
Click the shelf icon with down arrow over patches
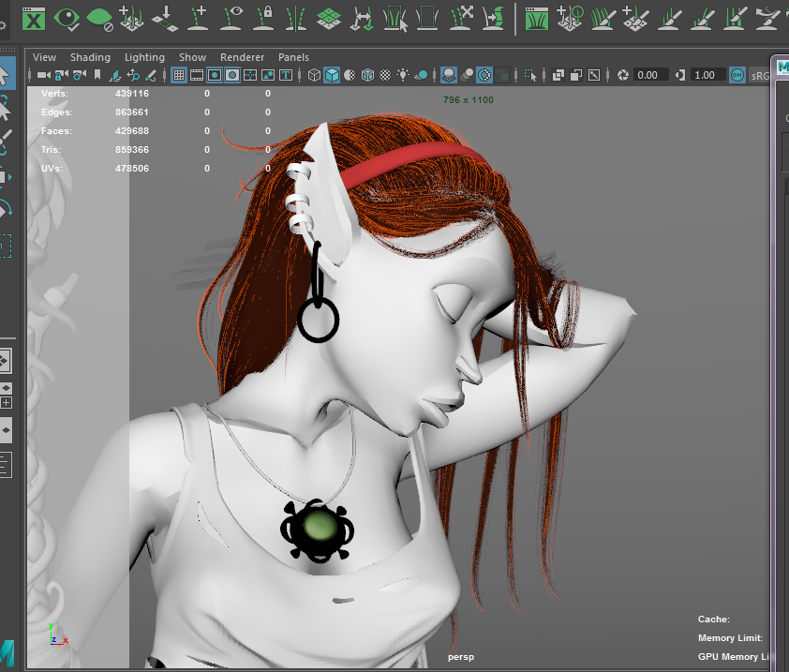[x=165, y=19]
